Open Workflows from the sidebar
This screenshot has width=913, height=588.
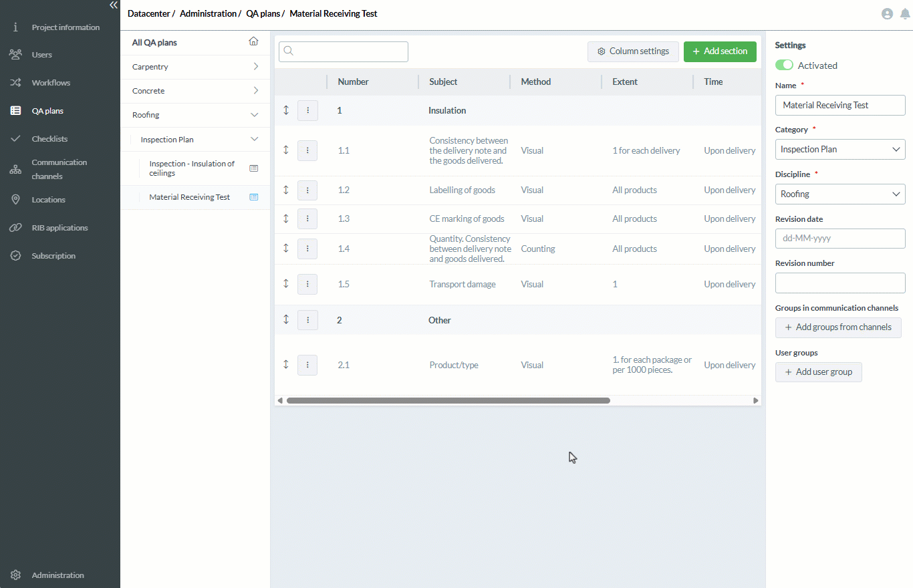51,83
